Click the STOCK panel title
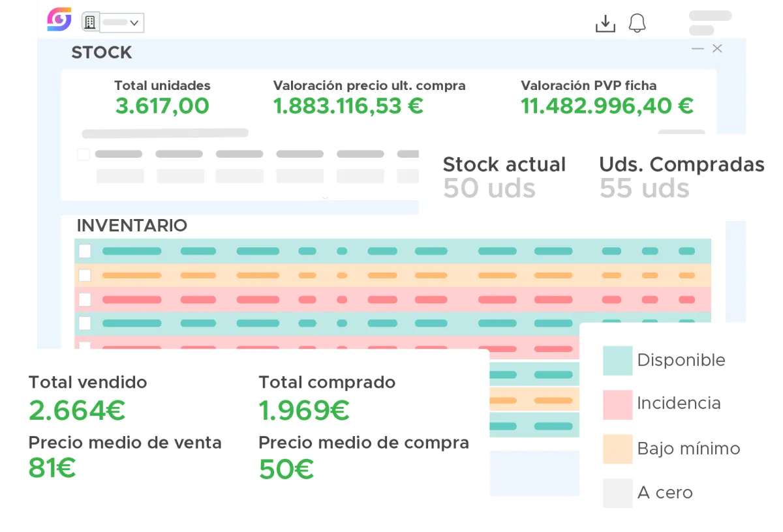Viewport: 783px width, 532px height. pos(102,52)
